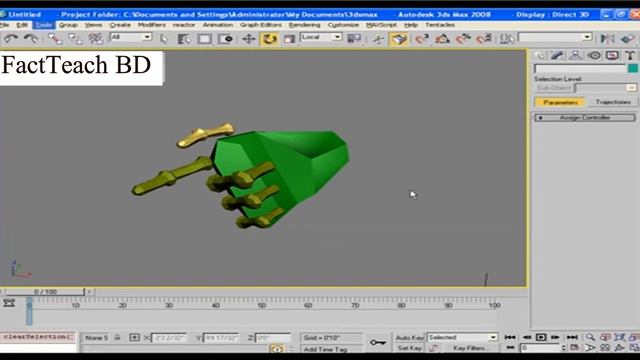This screenshot has height=360, width=640.
Task: Click the X coordinate field
Action: 169,338
